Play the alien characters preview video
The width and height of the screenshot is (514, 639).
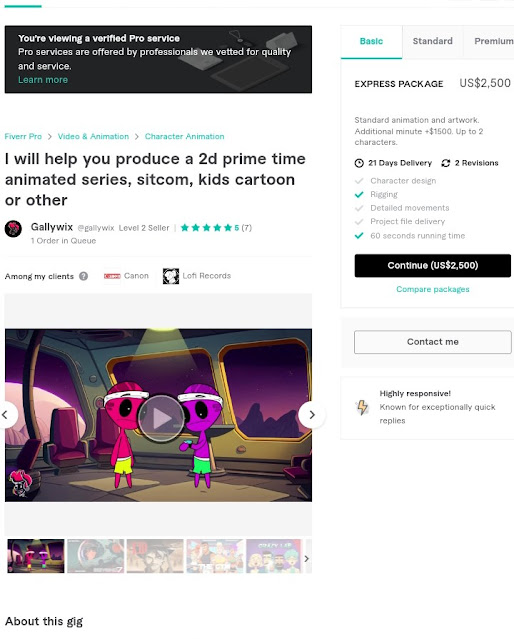(161, 418)
